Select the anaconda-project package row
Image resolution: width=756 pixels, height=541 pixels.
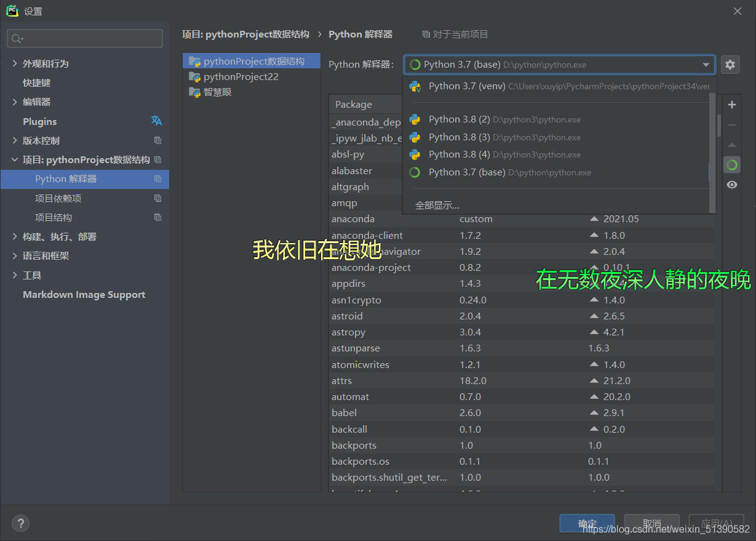pyautogui.click(x=522, y=268)
